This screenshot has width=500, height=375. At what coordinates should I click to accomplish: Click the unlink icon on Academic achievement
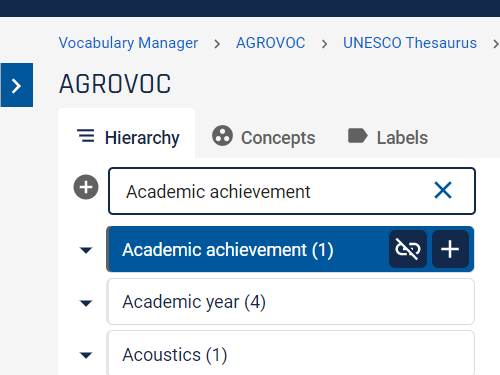408,249
